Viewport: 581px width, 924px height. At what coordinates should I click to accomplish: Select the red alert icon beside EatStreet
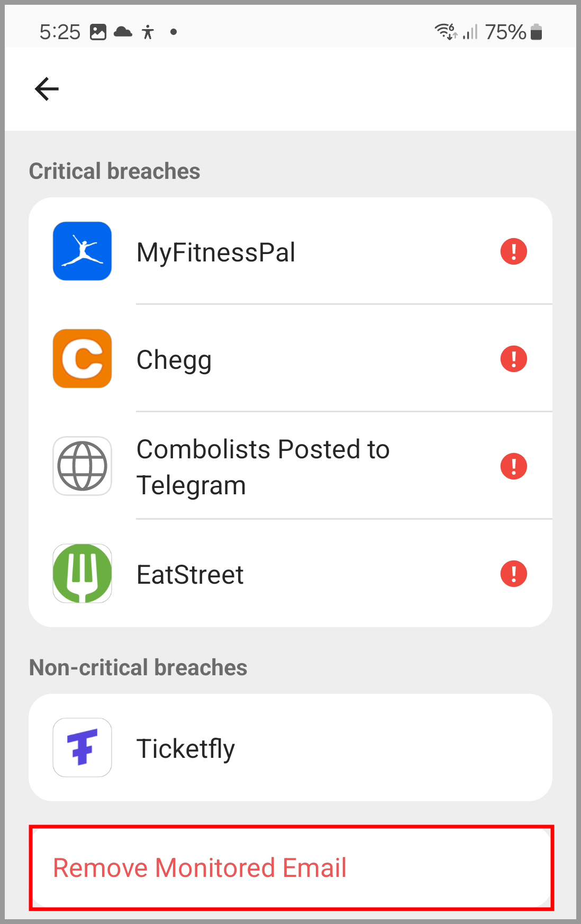[x=514, y=574]
